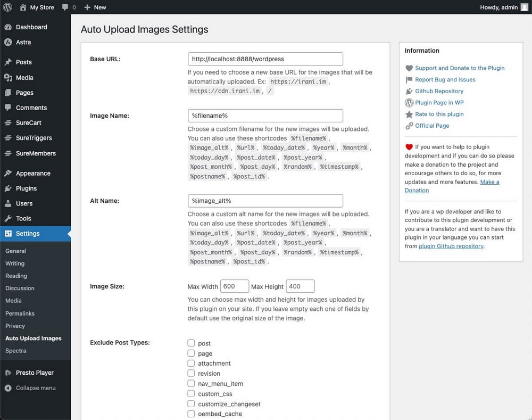Follow the Make a Donation link
Screen dimensions: 532x420
tap(489, 182)
